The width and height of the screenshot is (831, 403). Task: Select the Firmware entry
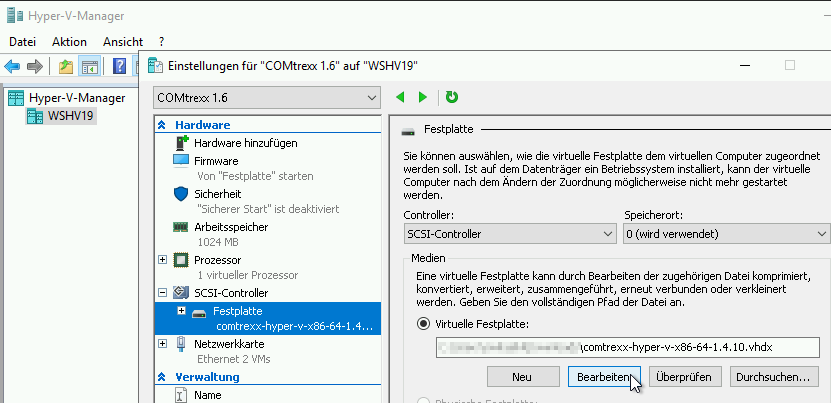pos(216,161)
